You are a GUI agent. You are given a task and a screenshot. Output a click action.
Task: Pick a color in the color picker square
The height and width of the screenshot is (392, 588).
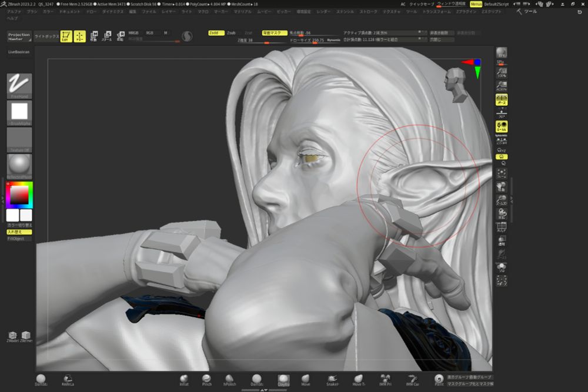tap(19, 195)
